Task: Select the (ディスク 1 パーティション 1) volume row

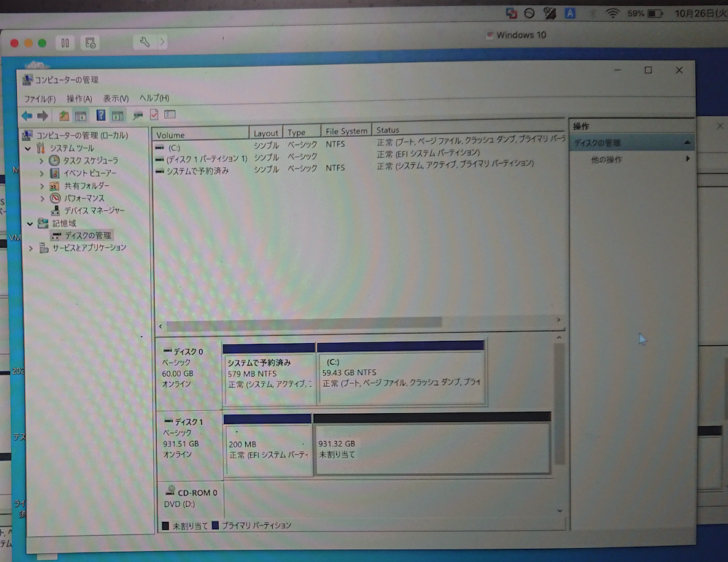Action: (360, 158)
